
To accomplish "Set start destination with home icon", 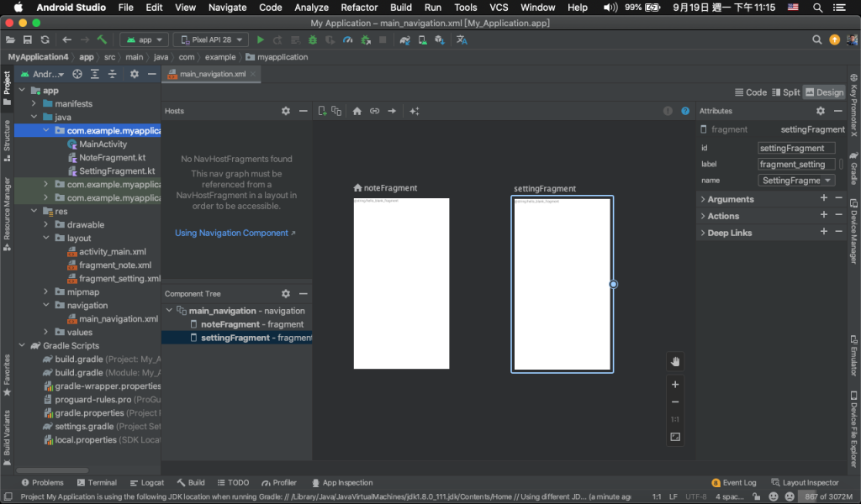I will pyautogui.click(x=357, y=111).
